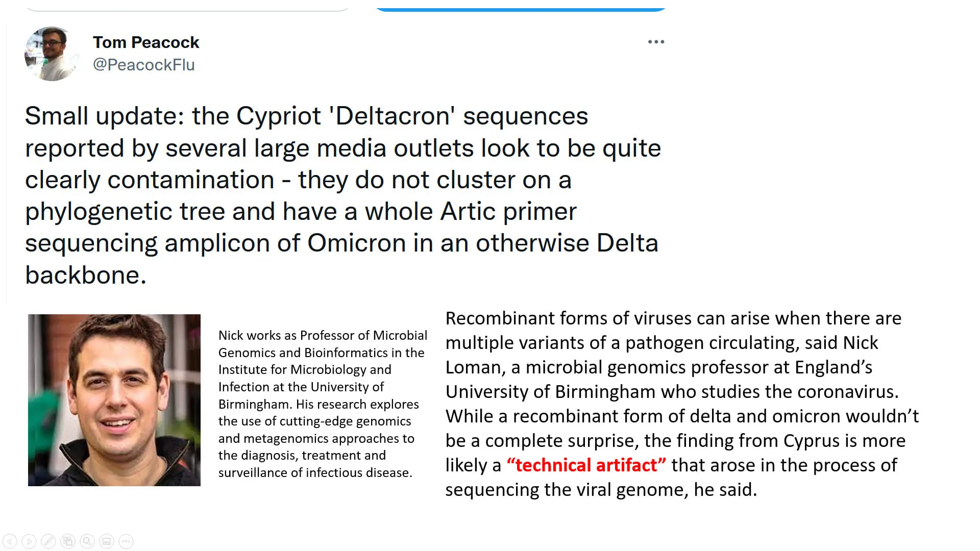Show the all-slides grid view
The image size is (980, 551).
click(68, 541)
